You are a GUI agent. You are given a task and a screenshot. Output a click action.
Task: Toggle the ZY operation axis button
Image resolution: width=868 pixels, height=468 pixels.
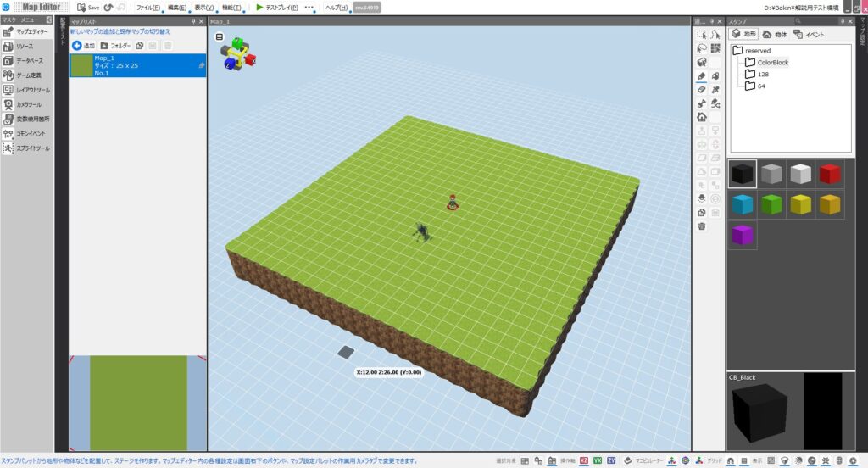click(611, 460)
